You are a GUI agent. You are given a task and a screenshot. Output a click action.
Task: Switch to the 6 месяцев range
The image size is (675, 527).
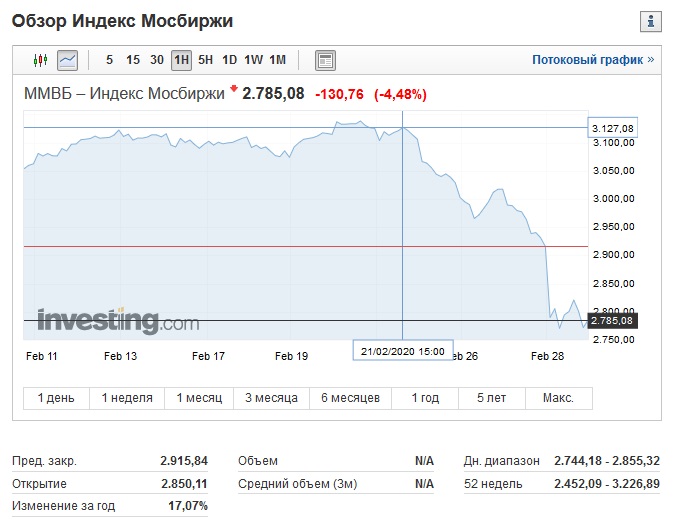[350, 398]
